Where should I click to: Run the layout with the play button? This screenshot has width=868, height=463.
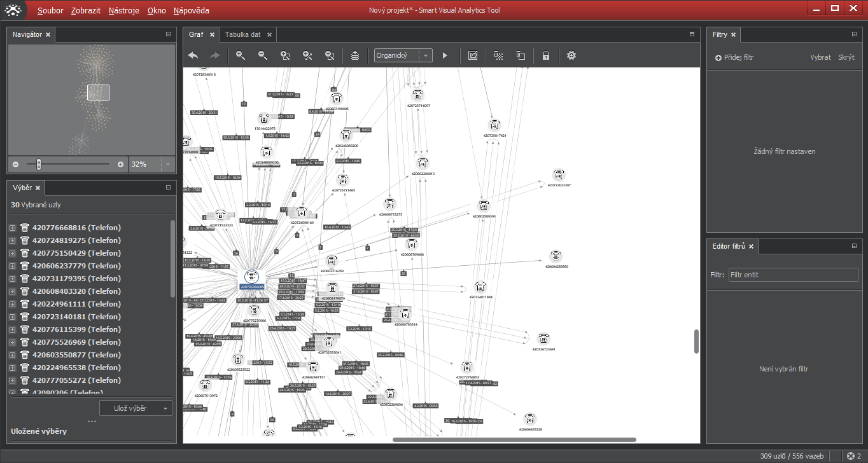click(x=445, y=56)
